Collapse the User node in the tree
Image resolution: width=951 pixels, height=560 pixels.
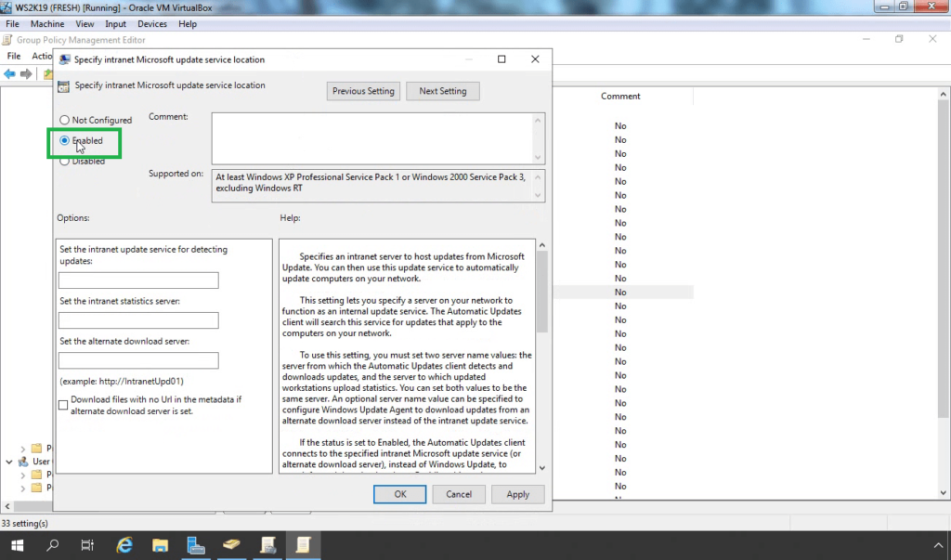[9, 462]
